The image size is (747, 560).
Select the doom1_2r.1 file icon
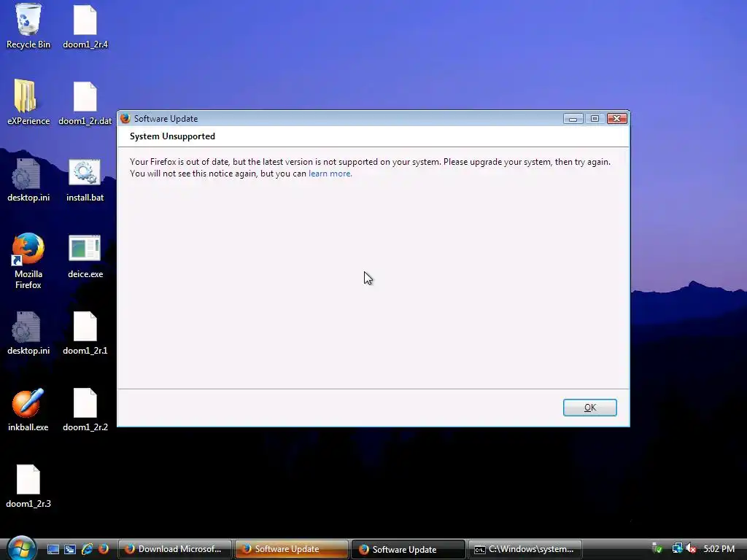(x=85, y=333)
